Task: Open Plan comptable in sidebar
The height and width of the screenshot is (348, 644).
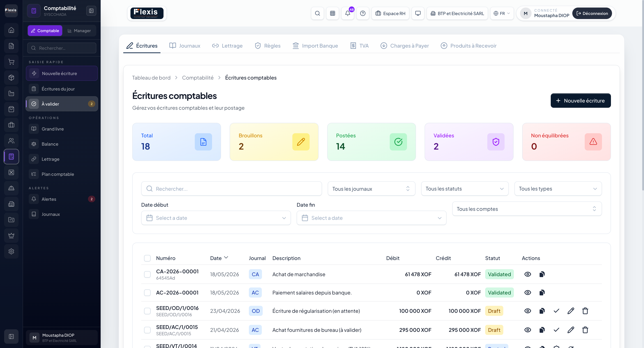Action: (61, 174)
